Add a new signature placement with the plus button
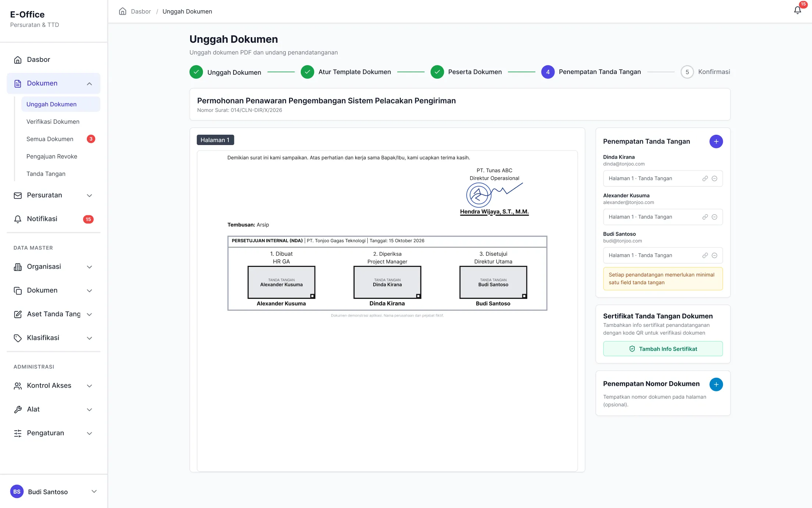Image resolution: width=812 pixels, height=508 pixels. pyautogui.click(x=716, y=141)
